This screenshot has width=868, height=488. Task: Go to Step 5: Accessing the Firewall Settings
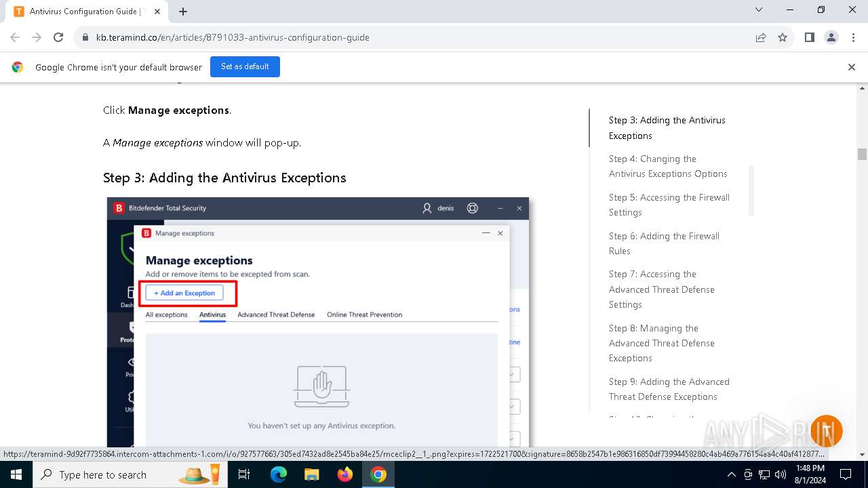[x=669, y=205]
